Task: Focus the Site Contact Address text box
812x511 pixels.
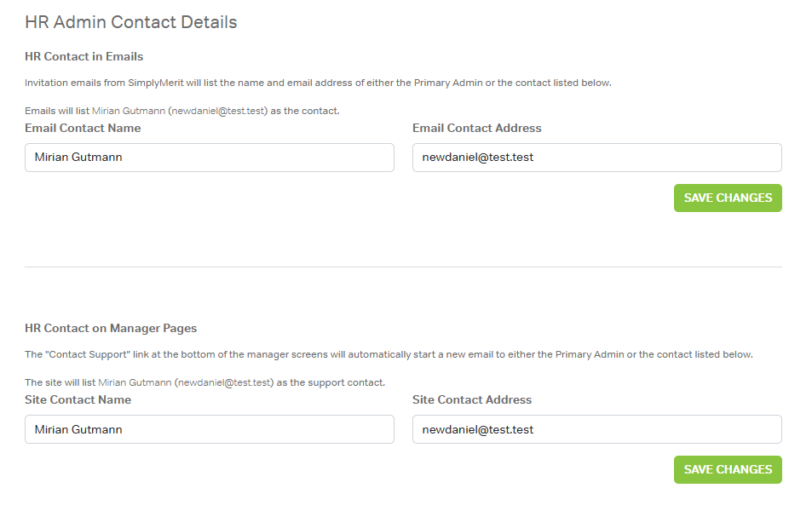Action: pyautogui.click(x=596, y=429)
